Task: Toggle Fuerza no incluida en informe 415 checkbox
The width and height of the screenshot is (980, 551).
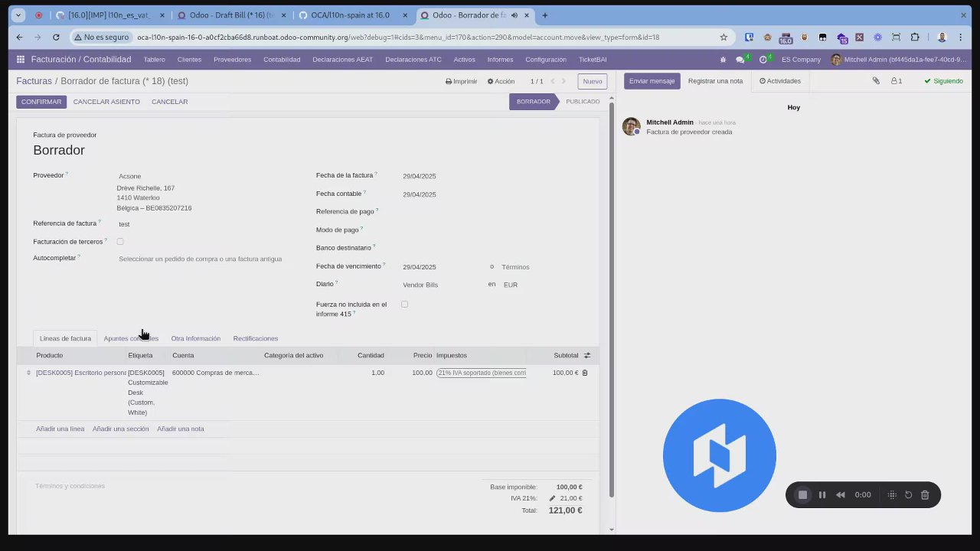Action: (x=405, y=305)
